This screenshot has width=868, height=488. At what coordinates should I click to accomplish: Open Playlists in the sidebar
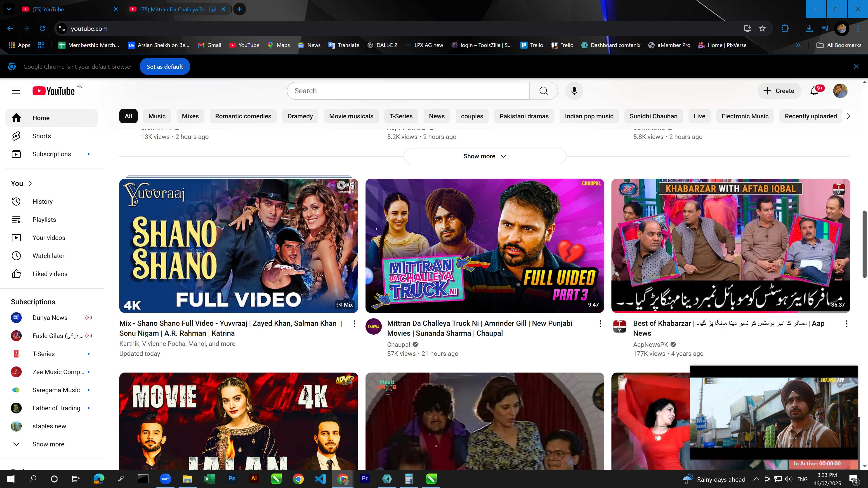52,220
